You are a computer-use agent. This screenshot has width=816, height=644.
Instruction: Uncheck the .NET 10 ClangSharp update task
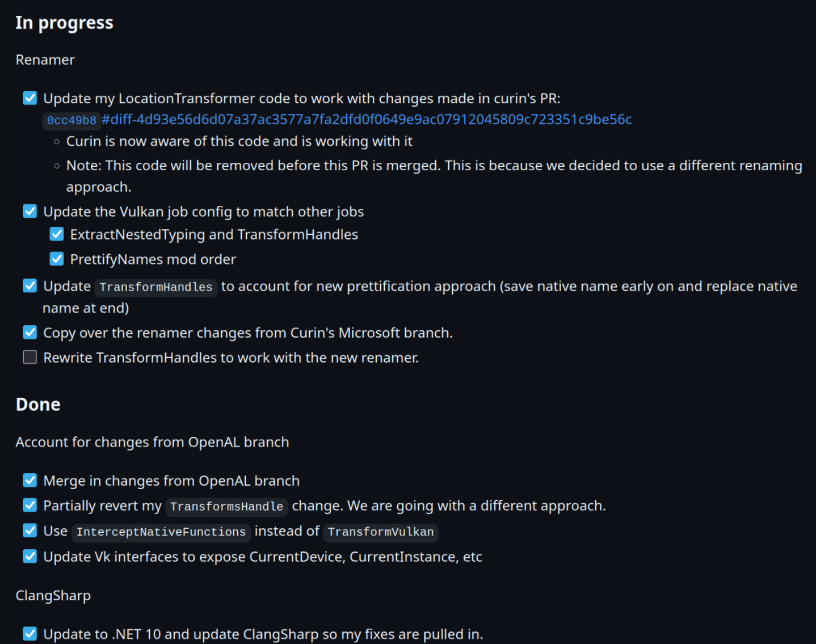30,634
